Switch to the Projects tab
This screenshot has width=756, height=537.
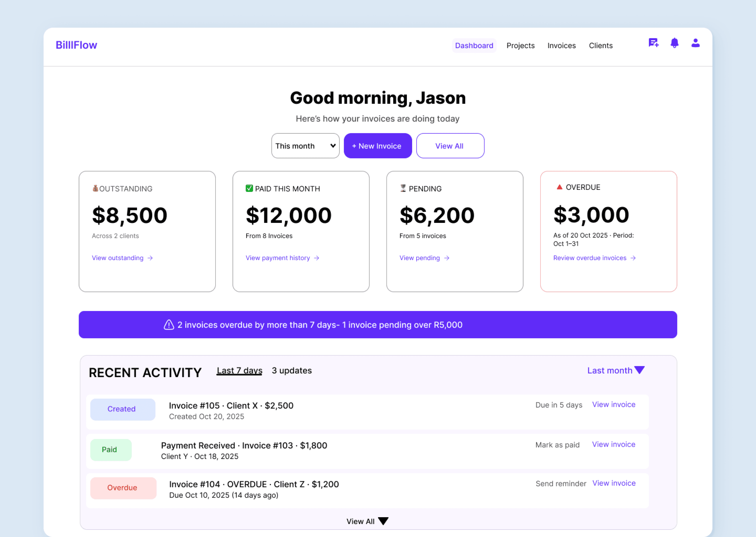[x=520, y=46]
